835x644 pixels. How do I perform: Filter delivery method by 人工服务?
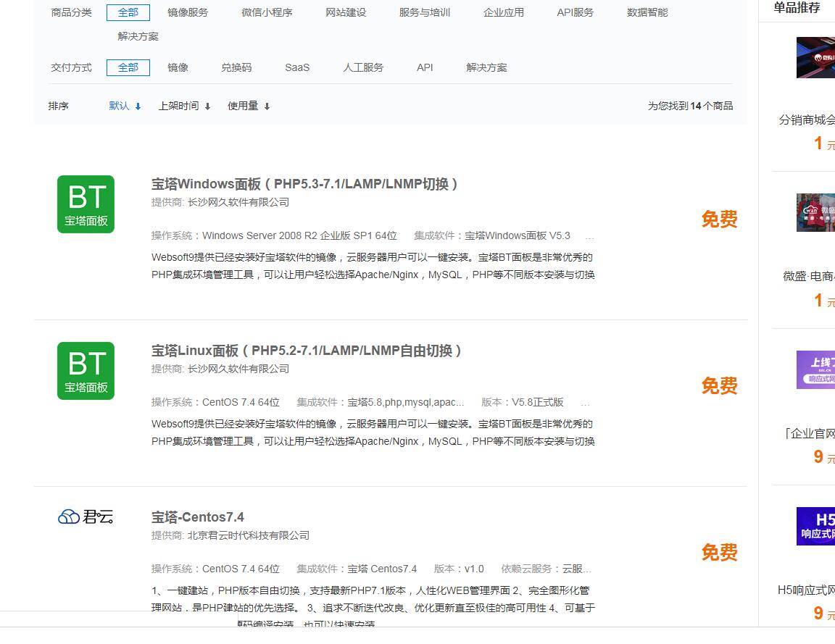click(363, 67)
